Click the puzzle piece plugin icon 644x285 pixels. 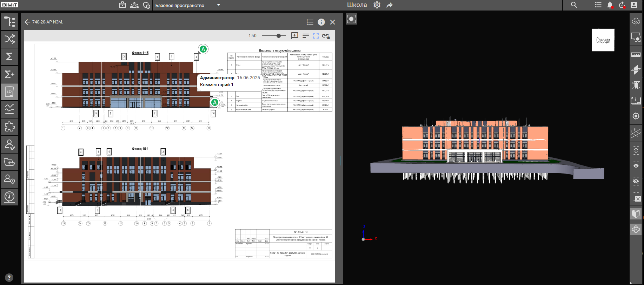pos(9,127)
